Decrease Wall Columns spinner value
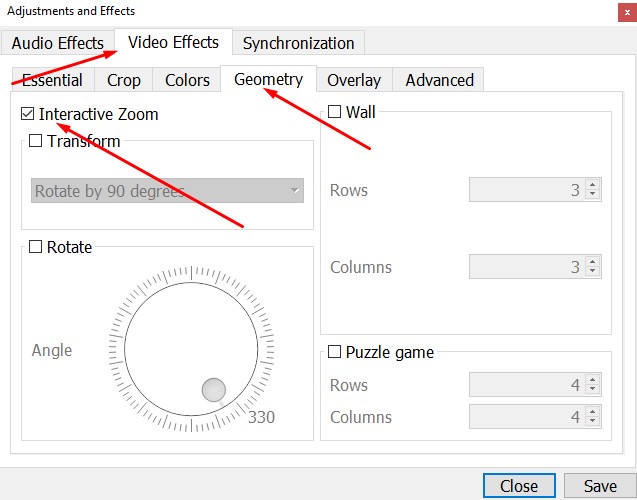637x500 pixels. click(x=593, y=272)
